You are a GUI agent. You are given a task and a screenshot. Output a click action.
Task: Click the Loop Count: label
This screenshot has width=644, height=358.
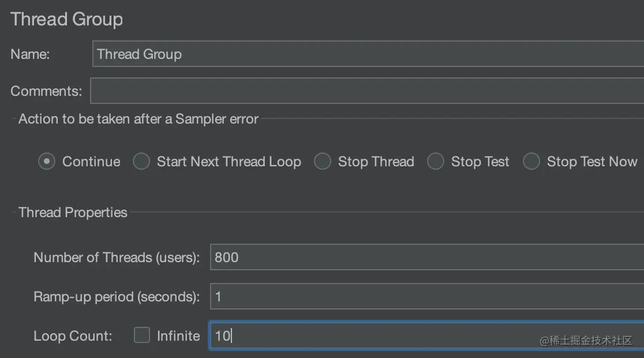73,336
